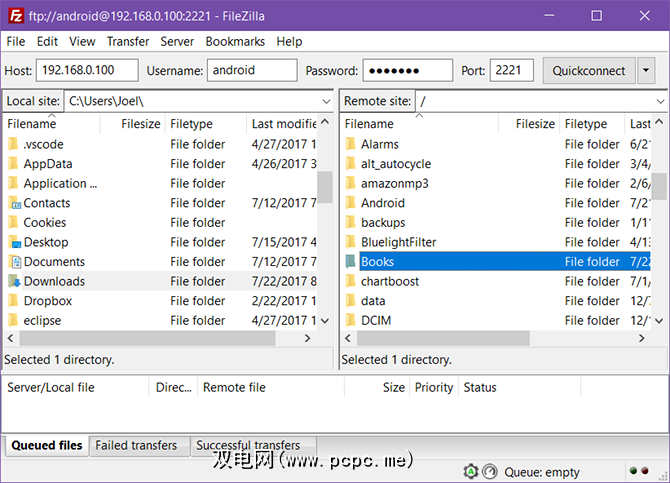
Task: Open the Transfer menu
Action: click(128, 41)
